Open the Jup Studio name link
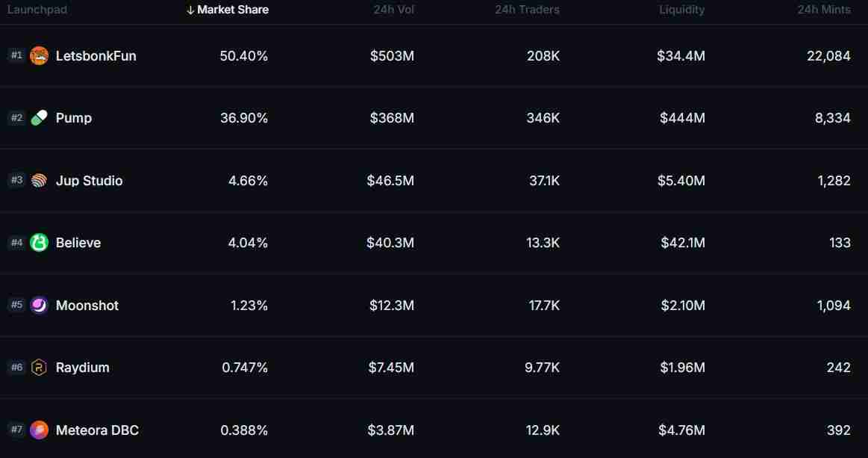This screenshot has width=868, height=458. pos(89,180)
